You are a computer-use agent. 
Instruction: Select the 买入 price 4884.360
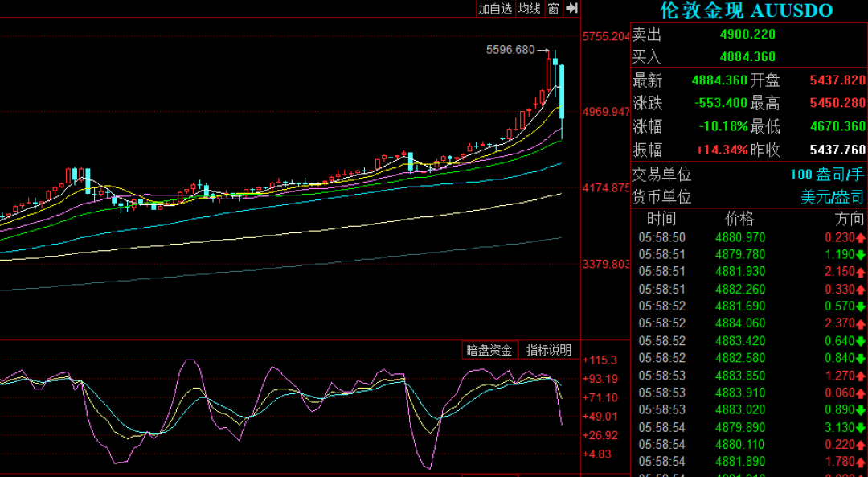[x=747, y=57]
